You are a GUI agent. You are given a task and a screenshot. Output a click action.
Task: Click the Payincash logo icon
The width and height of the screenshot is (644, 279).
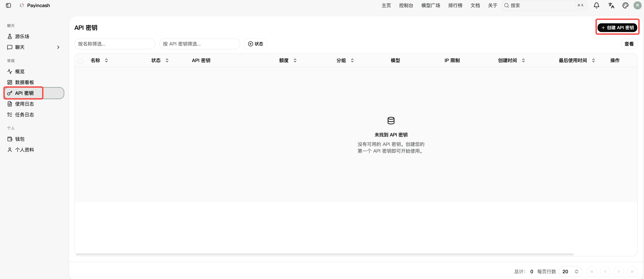pos(22,5)
